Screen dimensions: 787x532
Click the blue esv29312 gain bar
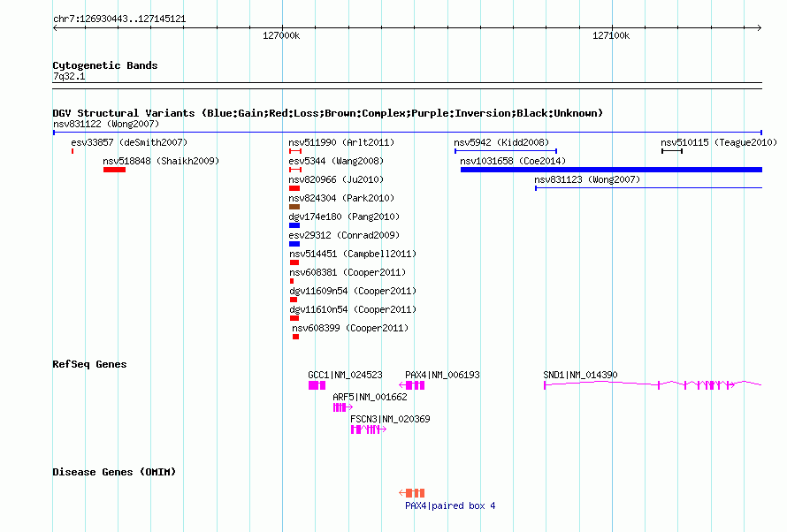[x=294, y=244]
